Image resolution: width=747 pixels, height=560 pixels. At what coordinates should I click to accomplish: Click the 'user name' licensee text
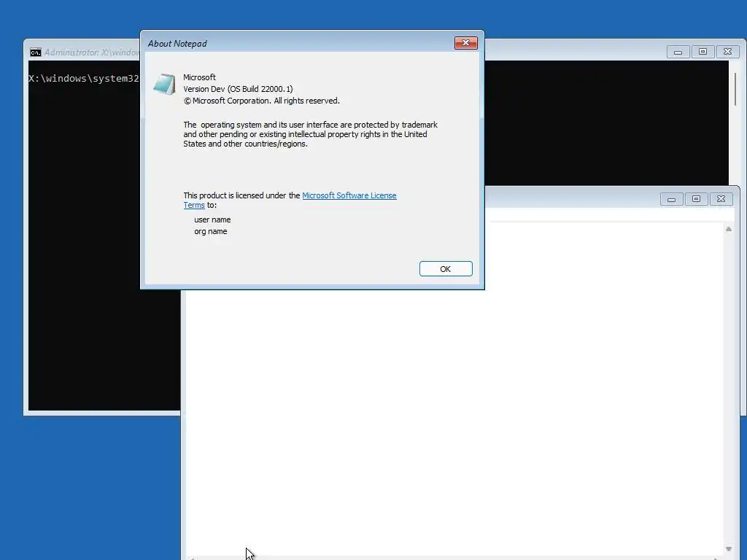212,219
